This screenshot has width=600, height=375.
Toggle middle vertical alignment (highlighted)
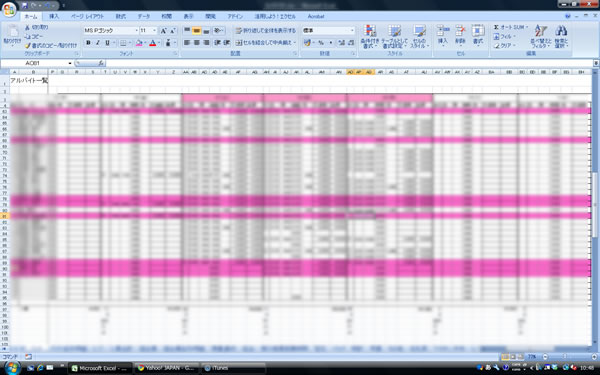[197, 31]
